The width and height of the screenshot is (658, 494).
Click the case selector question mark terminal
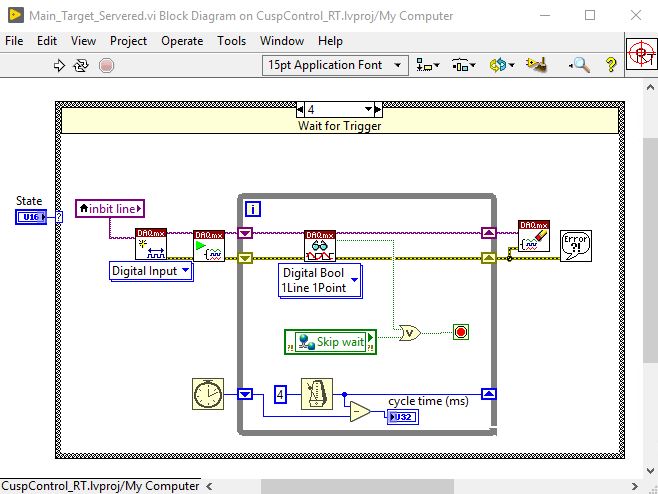[59, 217]
